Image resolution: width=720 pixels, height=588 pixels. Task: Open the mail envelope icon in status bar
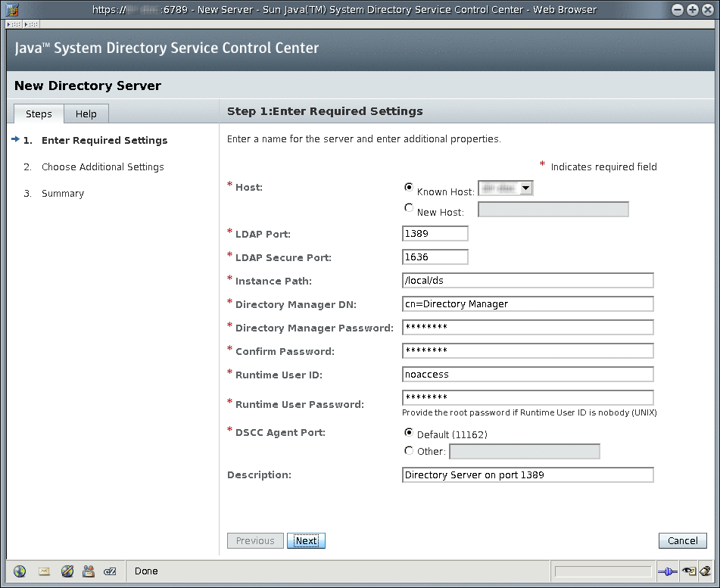click(x=44, y=571)
